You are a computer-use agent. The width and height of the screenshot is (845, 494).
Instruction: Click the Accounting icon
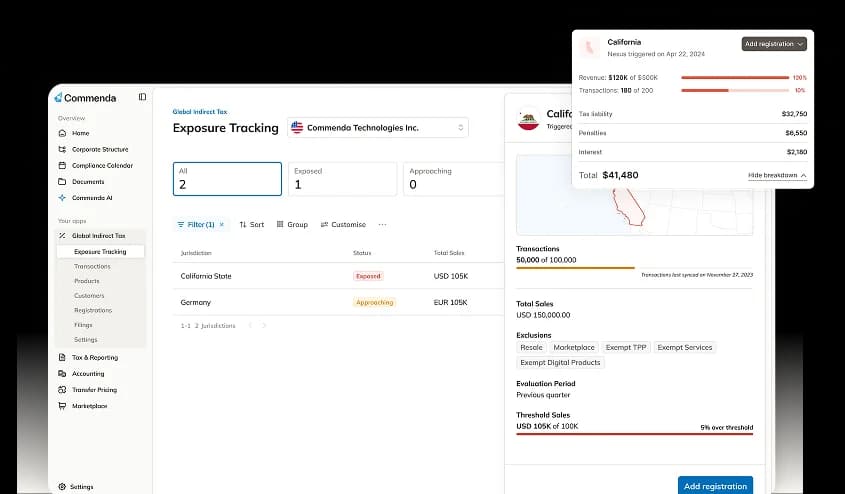point(62,373)
